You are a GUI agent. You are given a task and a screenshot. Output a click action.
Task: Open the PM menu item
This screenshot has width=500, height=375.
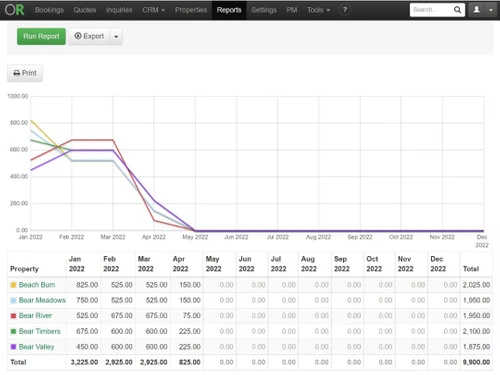pyautogui.click(x=292, y=10)
